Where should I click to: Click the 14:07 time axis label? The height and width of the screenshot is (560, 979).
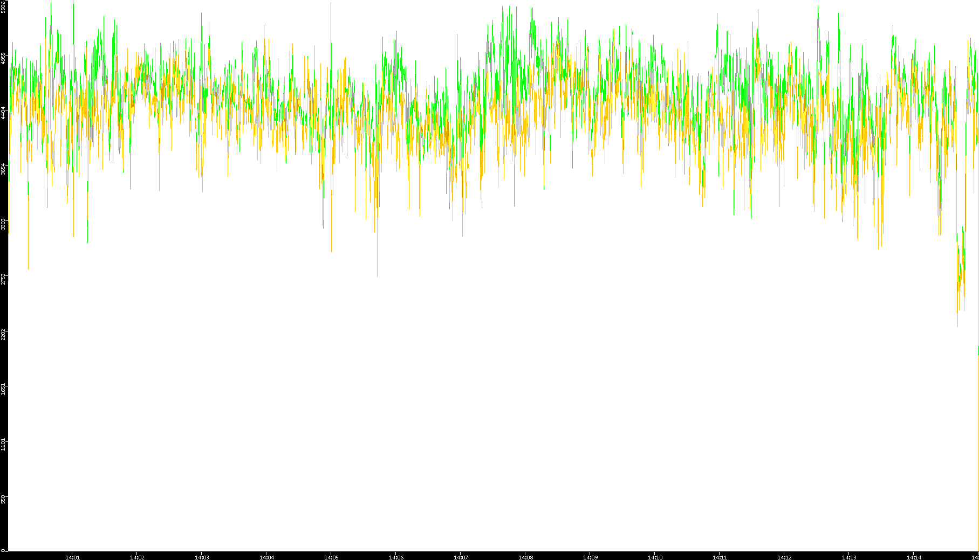tap(461, 557)
